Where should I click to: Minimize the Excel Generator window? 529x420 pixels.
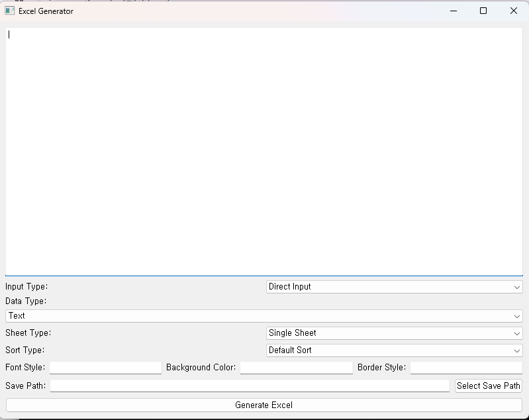(x=454, y=11)
